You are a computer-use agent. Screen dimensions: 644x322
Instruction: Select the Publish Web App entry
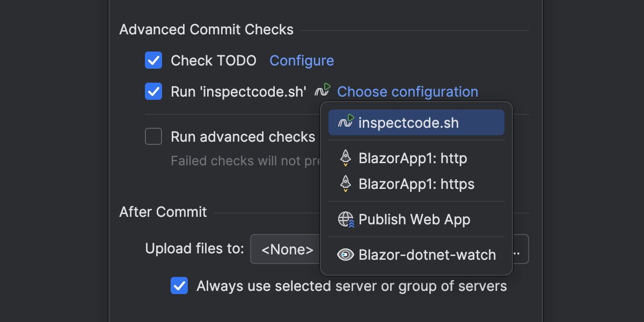(414, 219)
